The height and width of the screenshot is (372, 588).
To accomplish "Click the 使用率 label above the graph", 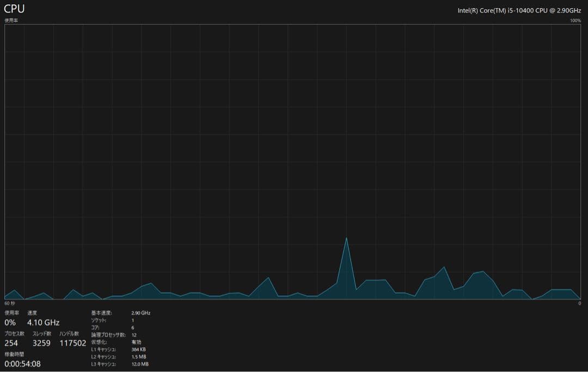I will pos(11,20).
